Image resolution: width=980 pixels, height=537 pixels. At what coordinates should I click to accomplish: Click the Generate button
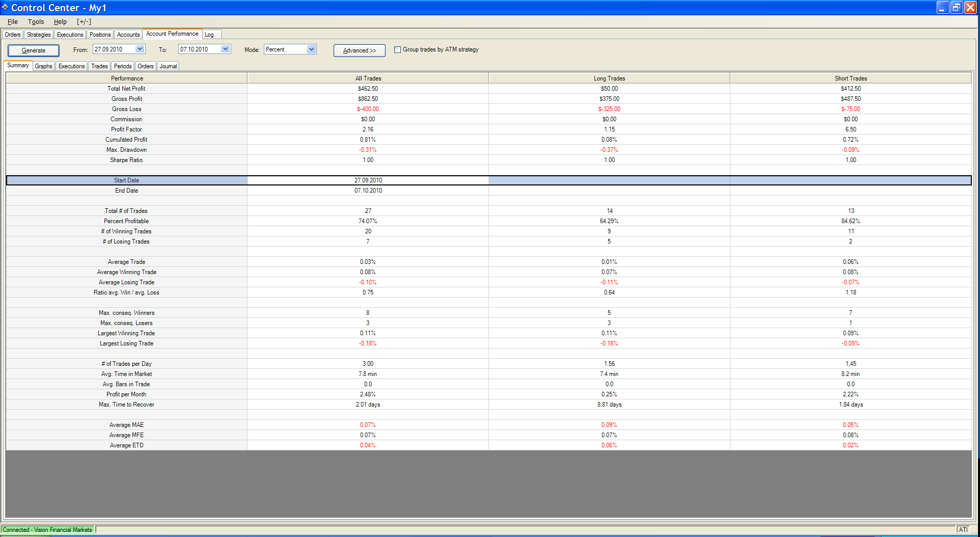(x=34, y=50)
